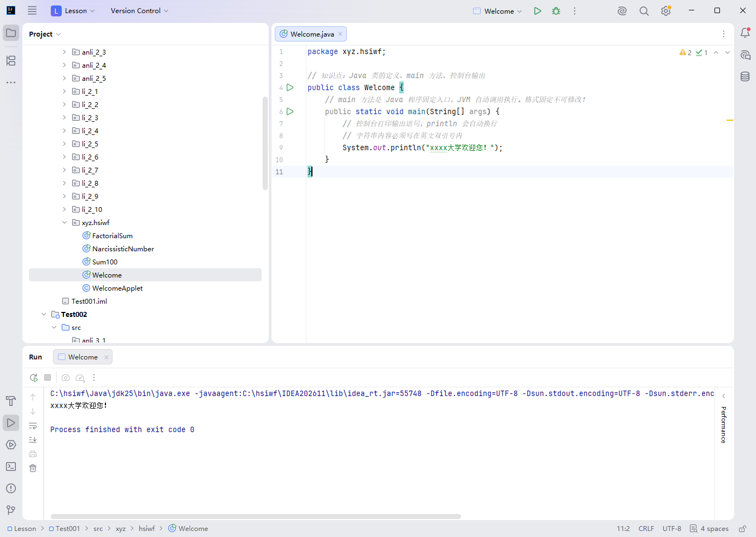This screenshot has width=756, height=537.
Task: Open the Git version control tool window
Action: (x=11, y=510)
